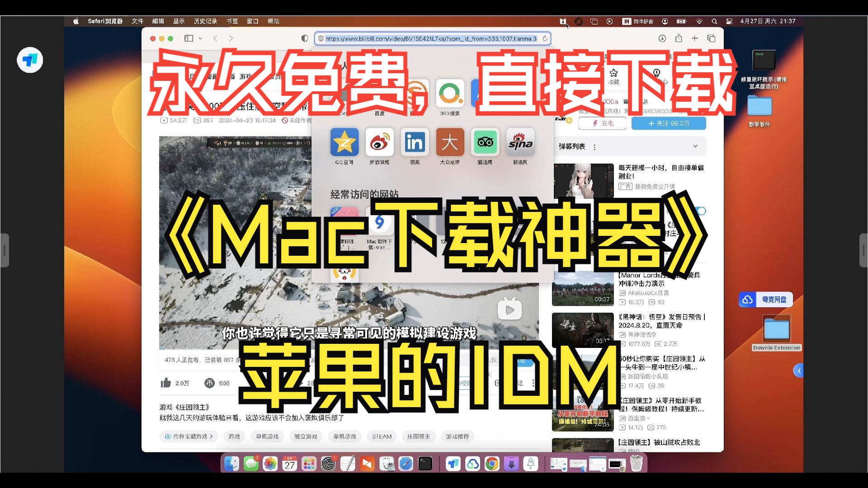Open the 新浪微博 favorite
Viewport: 868px width, 488px height.
coord(379,146)
